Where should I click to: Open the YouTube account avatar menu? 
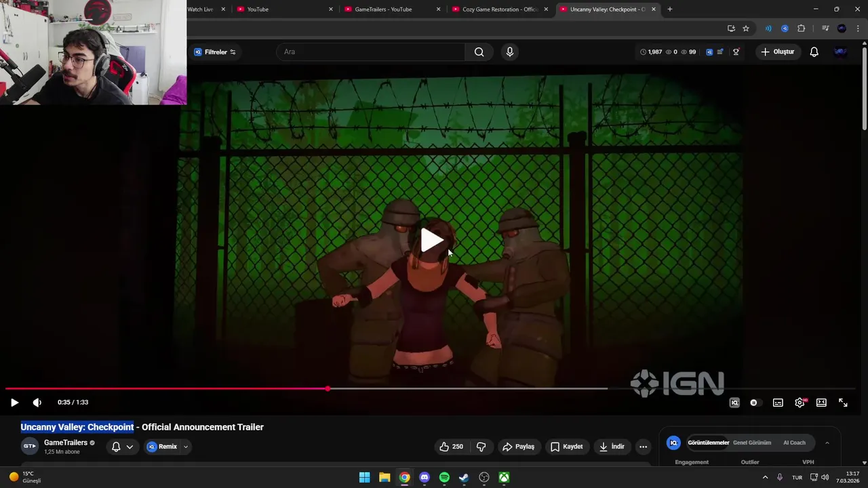coord(841,52)
